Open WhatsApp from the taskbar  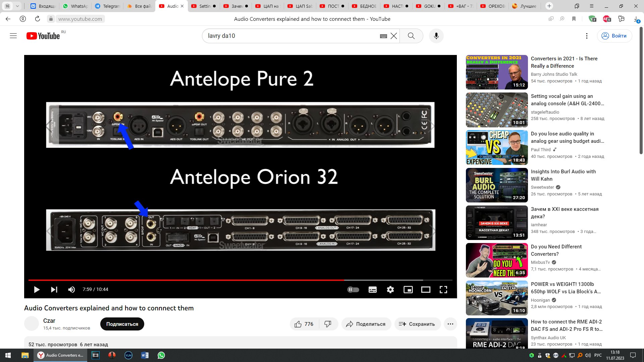(x=161, y=355)
